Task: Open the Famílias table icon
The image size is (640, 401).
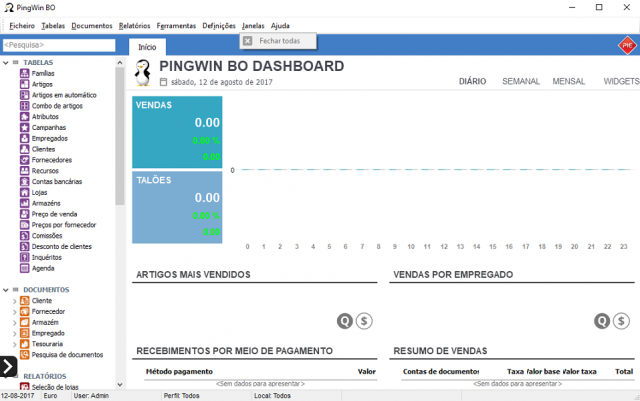Action: pyautogui.click(x=25, y=74)
